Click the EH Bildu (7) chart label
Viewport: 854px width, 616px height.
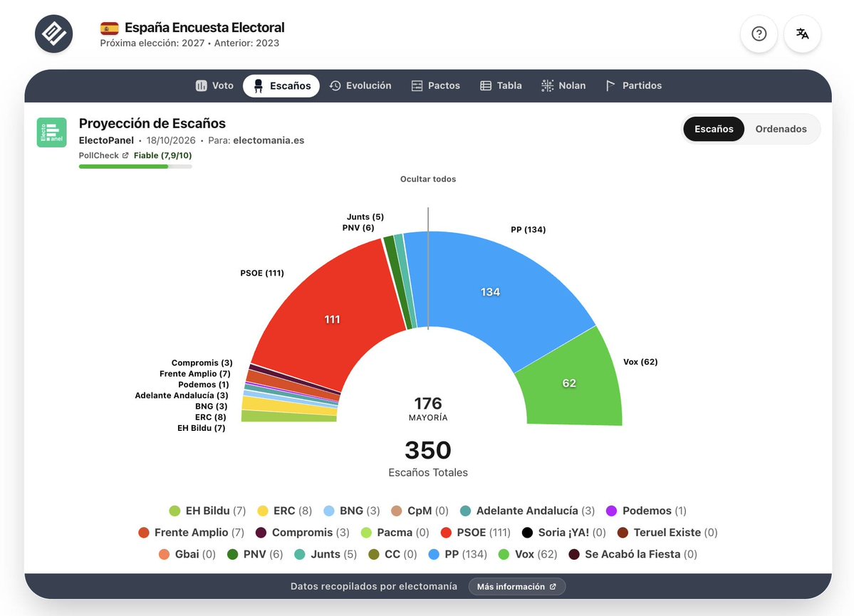(202, 428)
